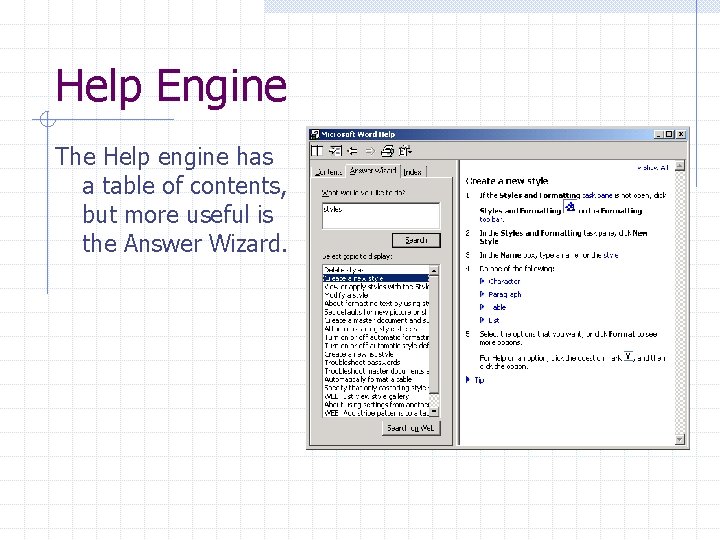Close the Microsoft Word Help window

pos(681,134)
